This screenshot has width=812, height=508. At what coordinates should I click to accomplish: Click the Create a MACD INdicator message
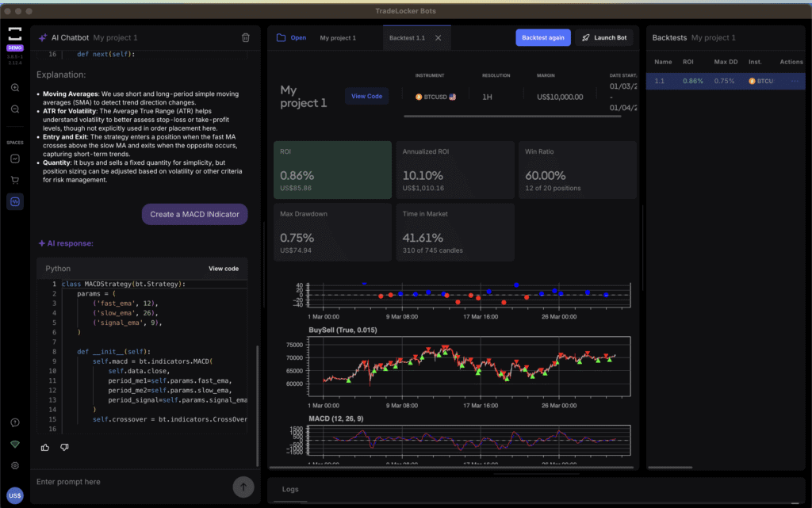[x=195, y=214]
